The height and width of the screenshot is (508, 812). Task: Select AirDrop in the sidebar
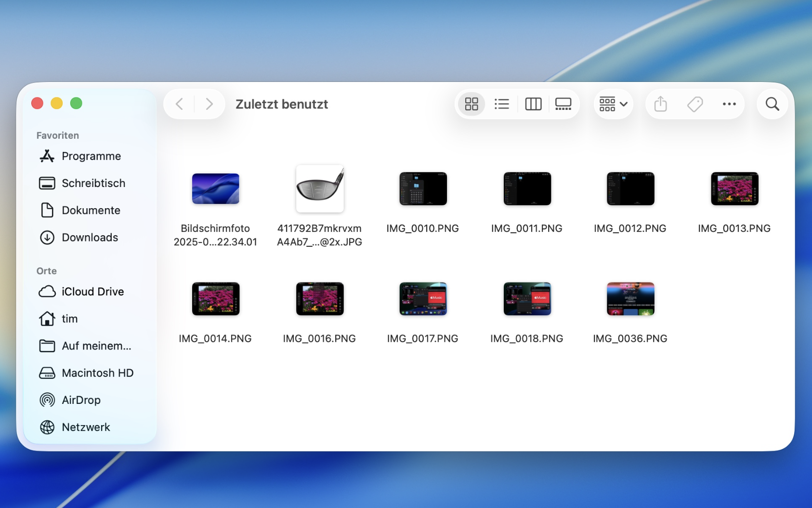coord(81,400)
